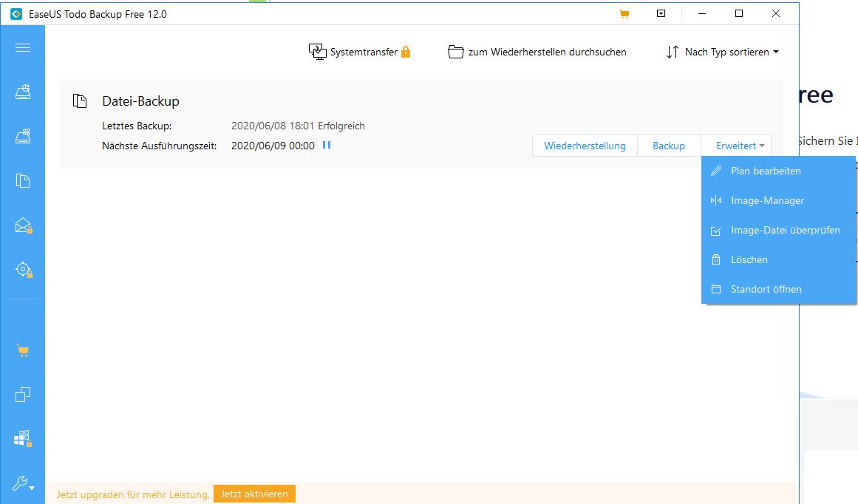Click the locked smart backup target icon

coord(23,269)
